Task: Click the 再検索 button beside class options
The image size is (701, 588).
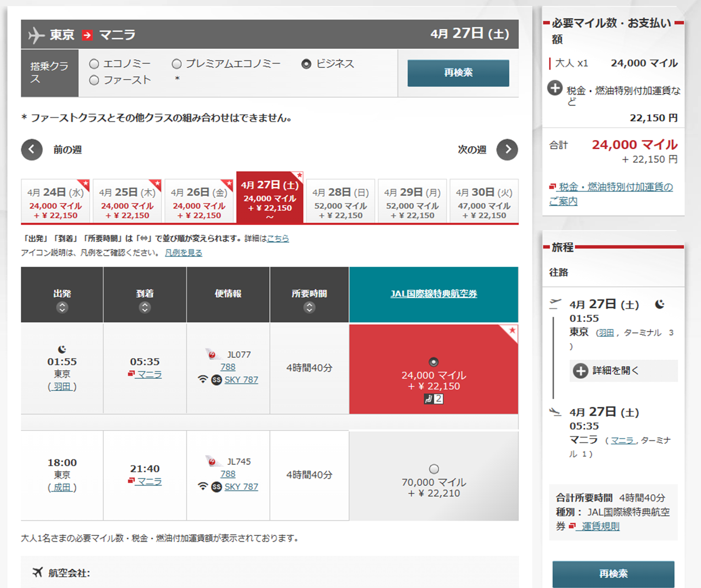Action: 458,73
